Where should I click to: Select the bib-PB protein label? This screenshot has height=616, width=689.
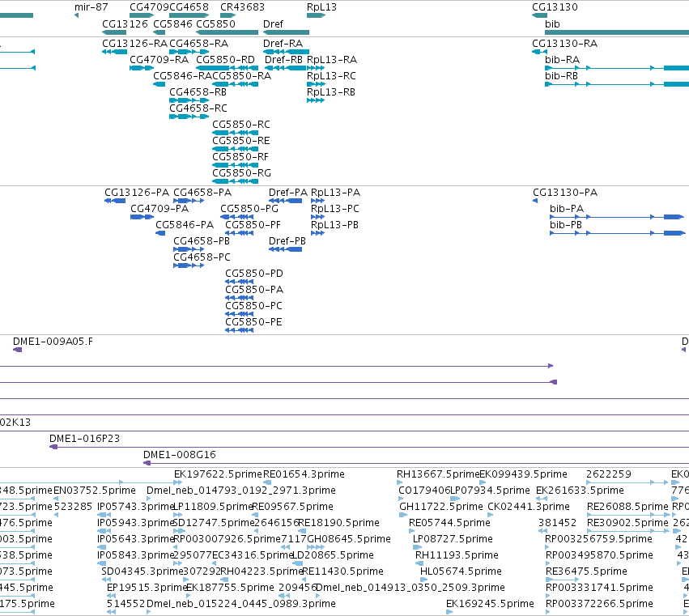[x=565, y=225]
